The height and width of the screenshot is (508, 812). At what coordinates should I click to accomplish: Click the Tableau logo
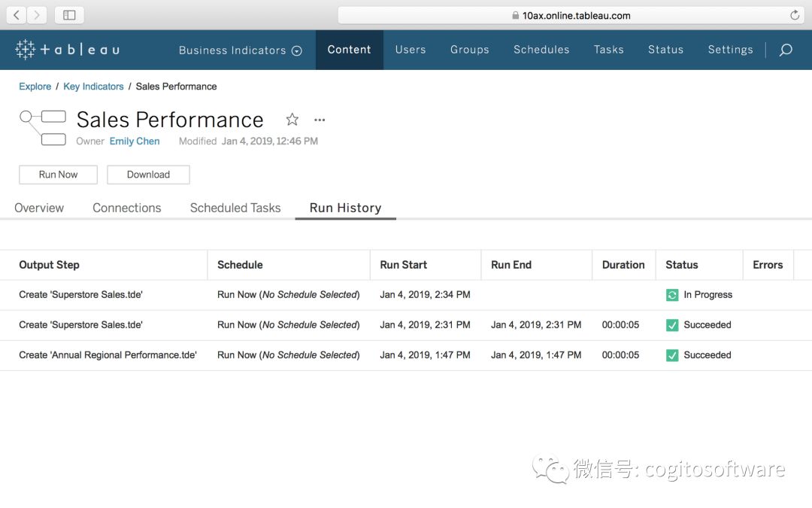coord(68,50)
